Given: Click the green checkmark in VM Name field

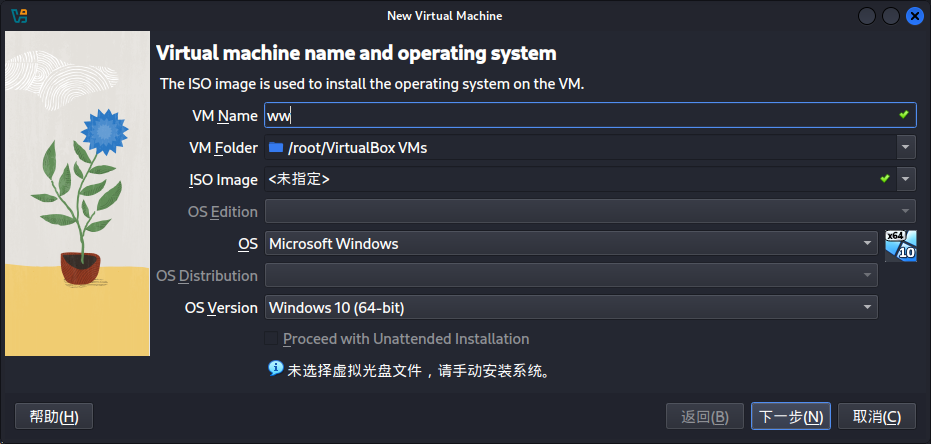Looking at the screenshot, I should pyautogui.click(x=904, y=115).
